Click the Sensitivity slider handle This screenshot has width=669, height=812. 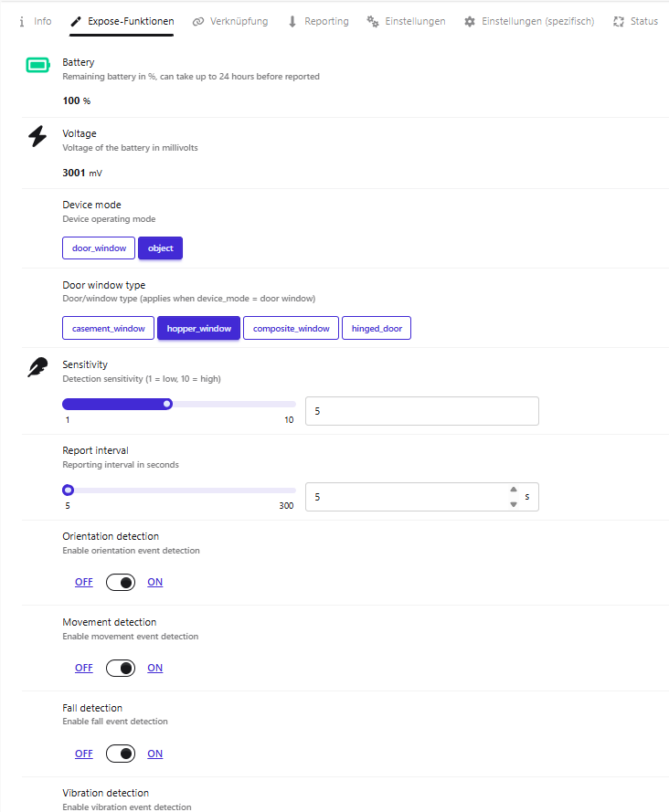coord(167,404)
